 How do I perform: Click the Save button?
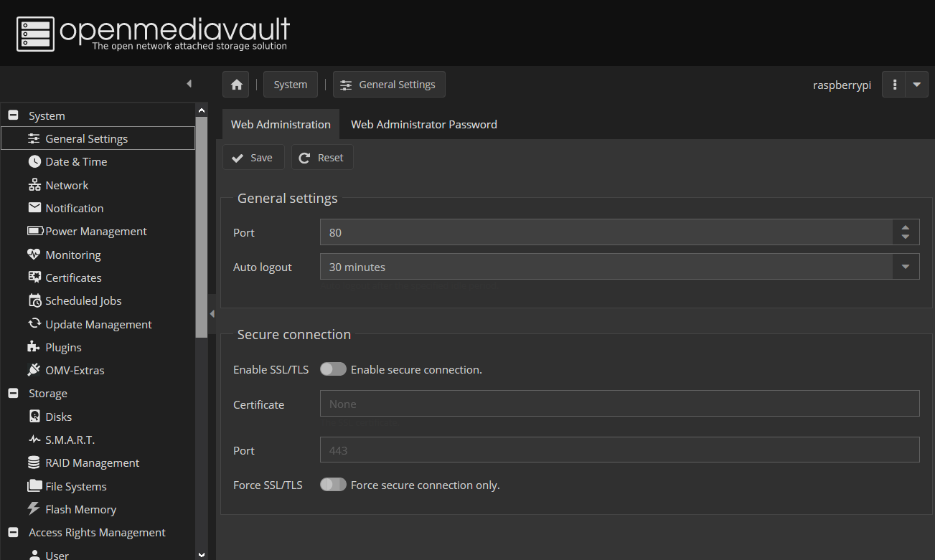(x=253, y=158)
